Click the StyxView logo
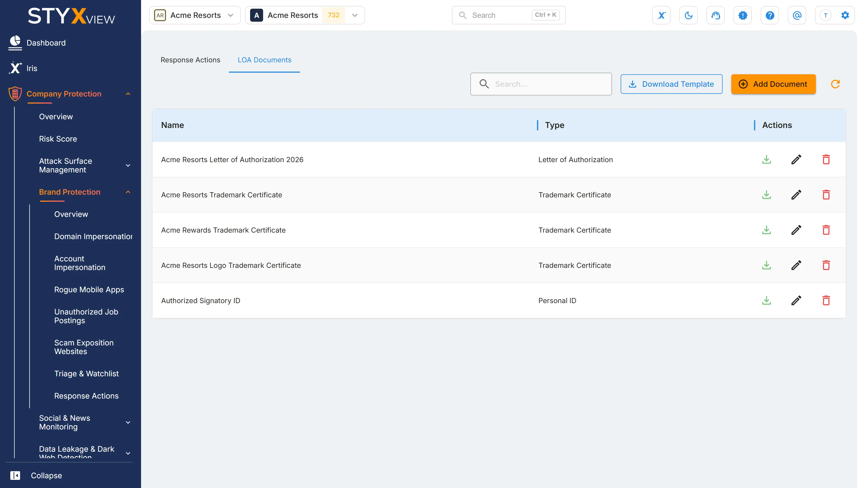868x488 pixels. 71,16
